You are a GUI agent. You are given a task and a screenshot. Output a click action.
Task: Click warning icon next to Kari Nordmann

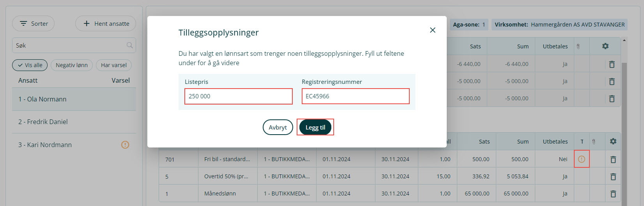coord(125,145)
